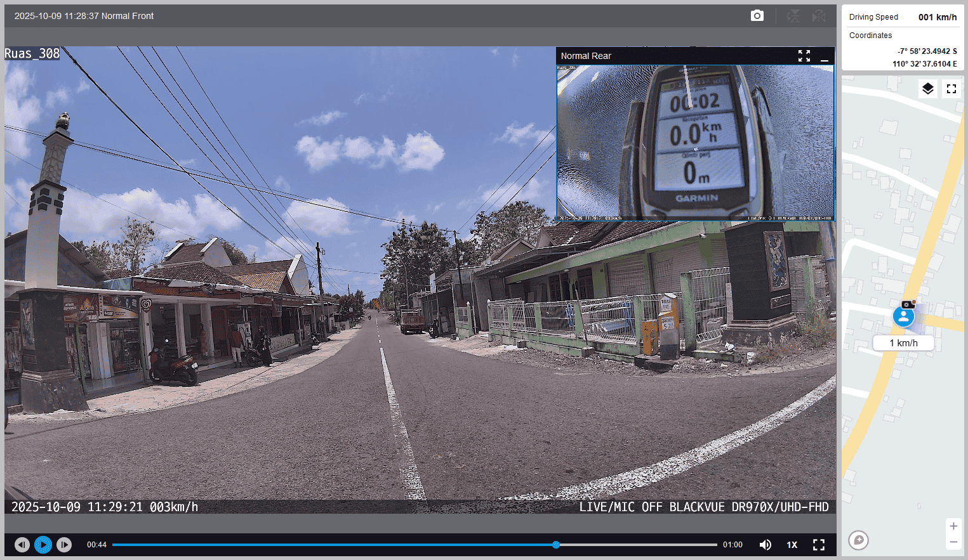Flip video vertically using the flip icon
This screenshot has height=560, width=968.
(x=793, y=16)
